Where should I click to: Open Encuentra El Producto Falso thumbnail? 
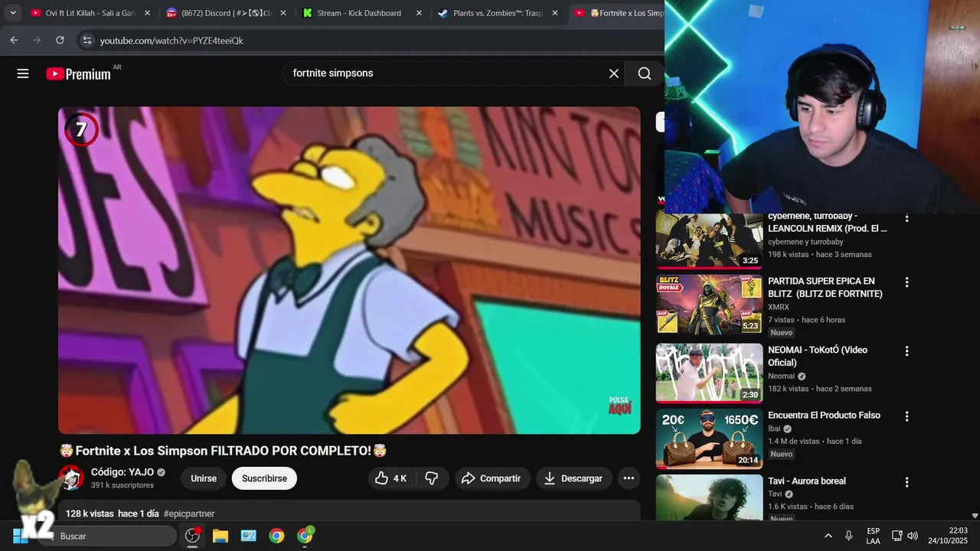709,439
